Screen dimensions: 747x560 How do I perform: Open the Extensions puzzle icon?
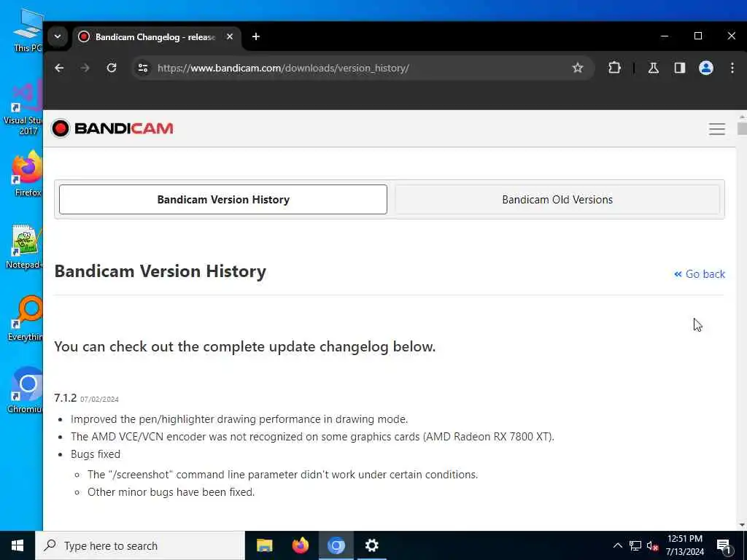[614, 68]
